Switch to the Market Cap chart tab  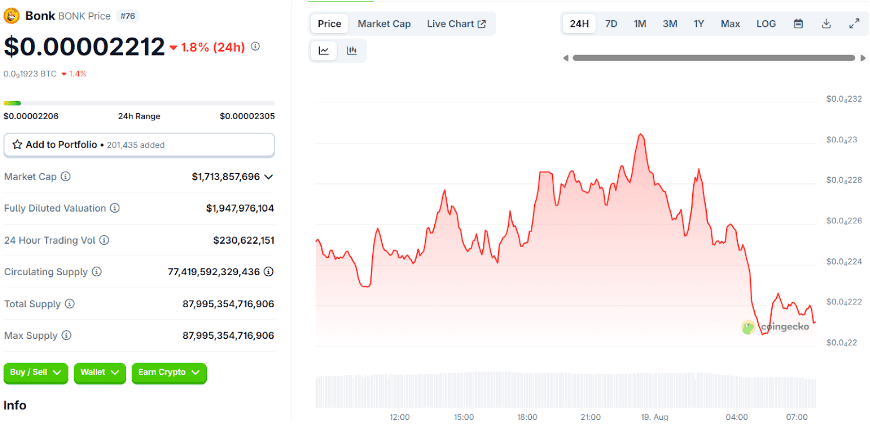[x=384, y=23]
